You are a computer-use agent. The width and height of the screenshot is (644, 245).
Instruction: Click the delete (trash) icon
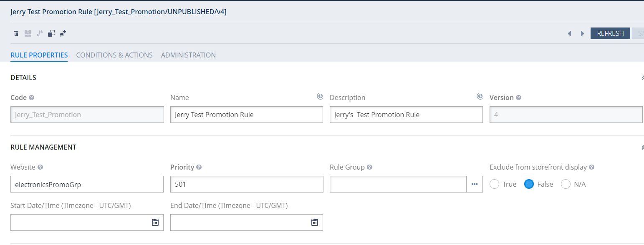16,33
